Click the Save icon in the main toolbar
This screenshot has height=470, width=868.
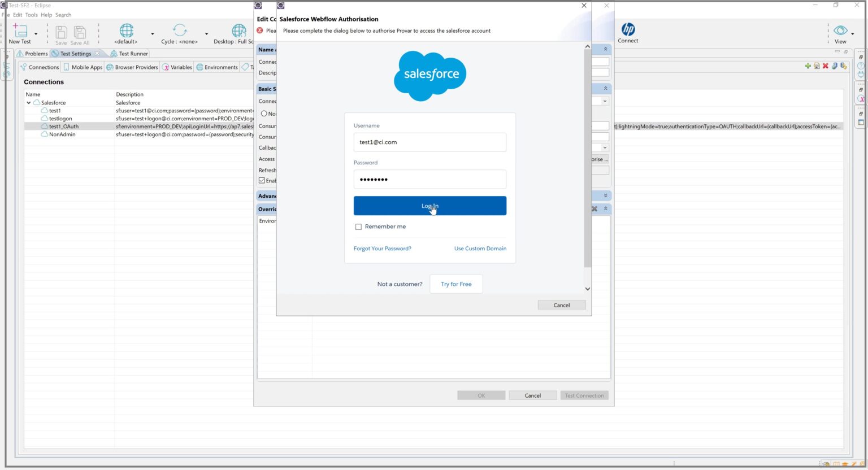coord(60,33)
